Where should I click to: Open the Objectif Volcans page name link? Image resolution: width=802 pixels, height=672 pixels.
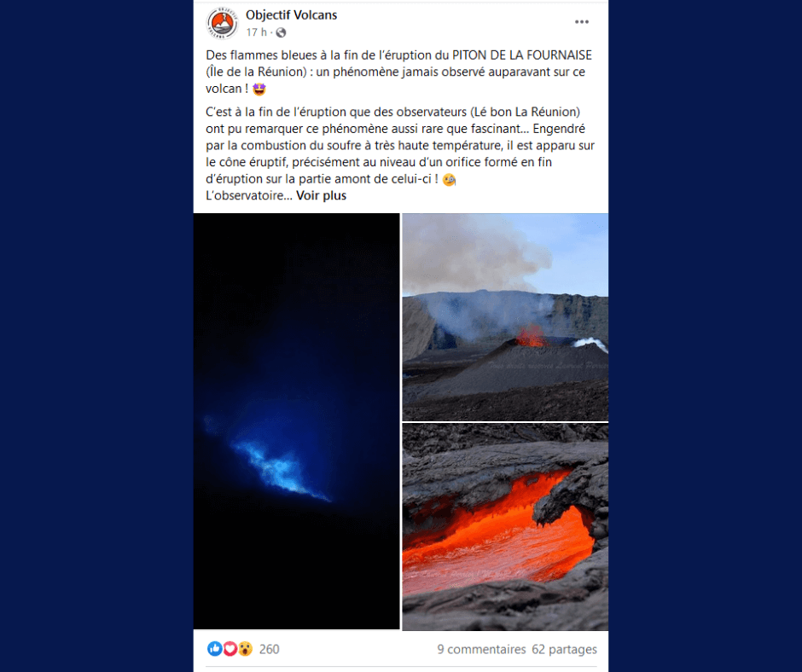291,15
